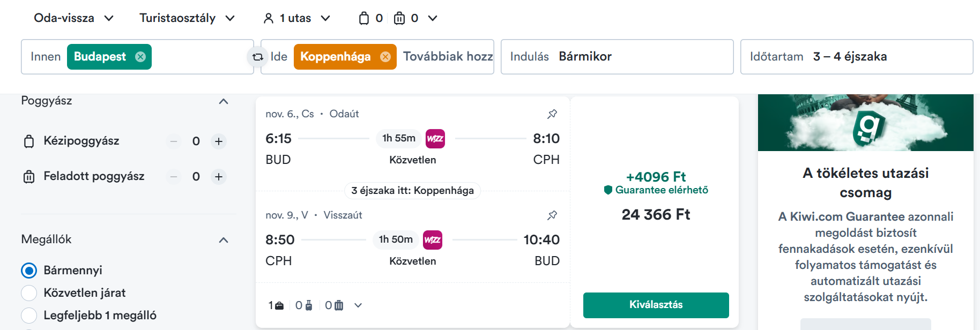Image resolution: width=980 pixels, height=330 pixels.
Task: Choose Legfeljebb 1 megálló radio option
Action: pyautogui.click(x=29, y=316)
